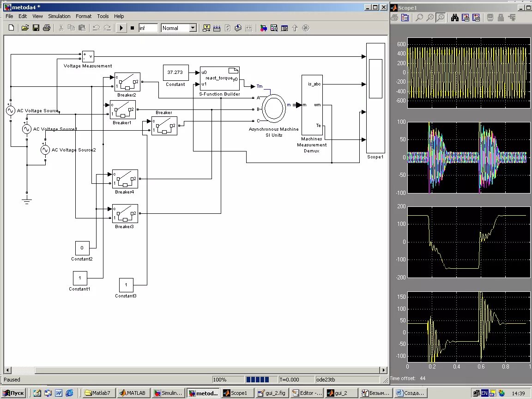
Task: Toggle the Zoom Y-axis tool in Scope1
Action: tap(441, 18)
